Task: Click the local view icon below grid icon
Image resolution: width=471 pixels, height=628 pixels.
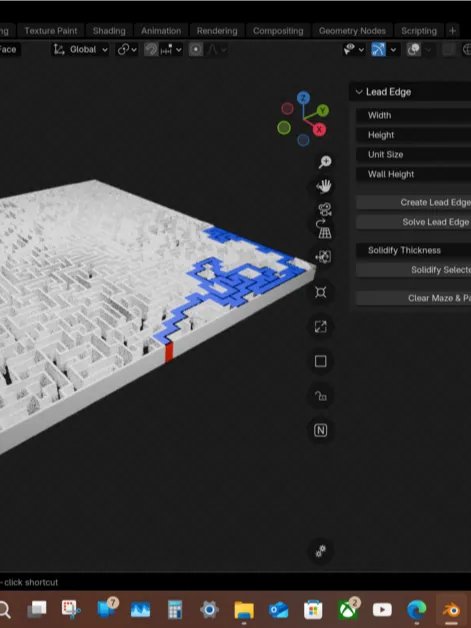Action: [x=323, y=256]
